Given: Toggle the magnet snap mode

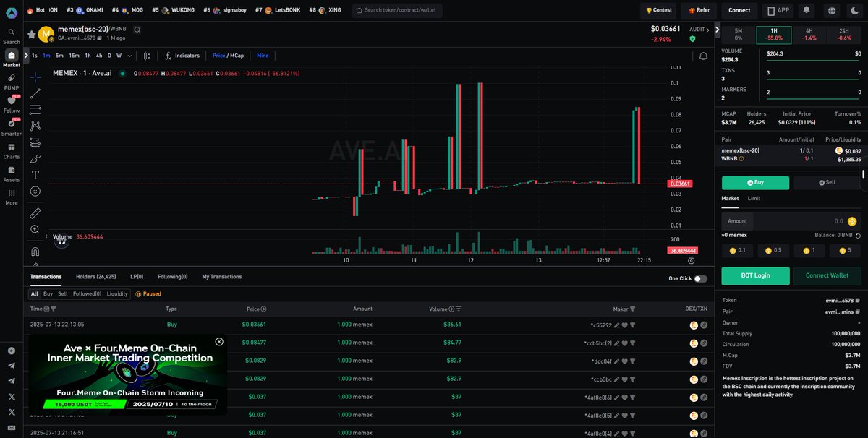Looking at the screenshot, I should (x=35, y=252).
